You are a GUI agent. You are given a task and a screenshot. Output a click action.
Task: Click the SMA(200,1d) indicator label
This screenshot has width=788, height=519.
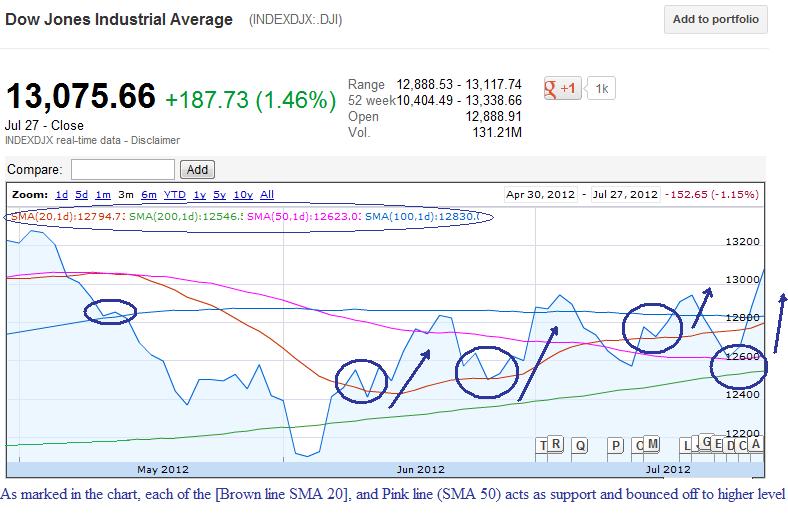pos(186,217)
